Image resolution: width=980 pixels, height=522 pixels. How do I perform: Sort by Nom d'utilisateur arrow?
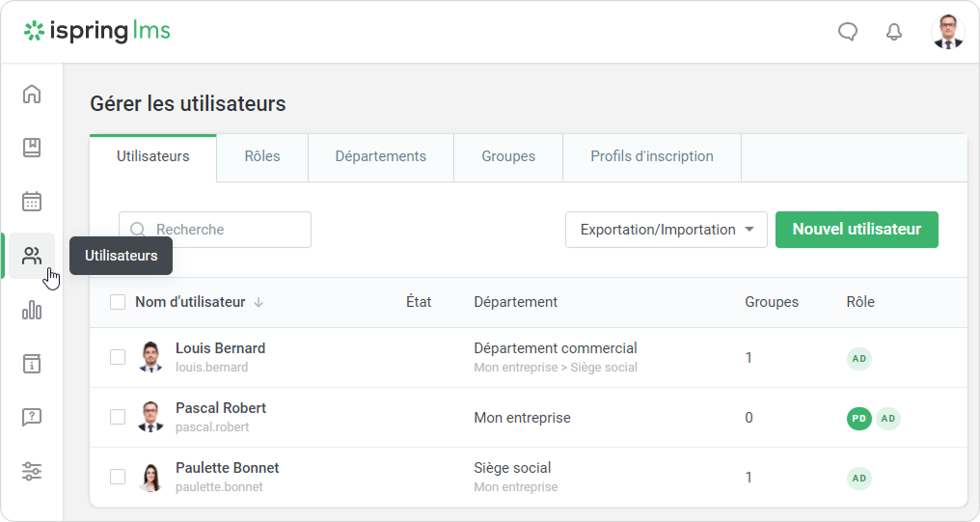(x=259, y=302)
